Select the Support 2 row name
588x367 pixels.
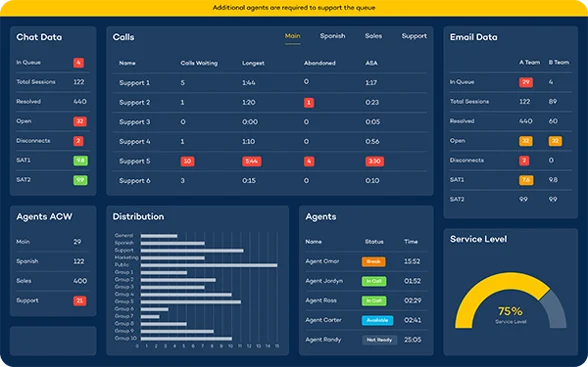pos(135,102)
